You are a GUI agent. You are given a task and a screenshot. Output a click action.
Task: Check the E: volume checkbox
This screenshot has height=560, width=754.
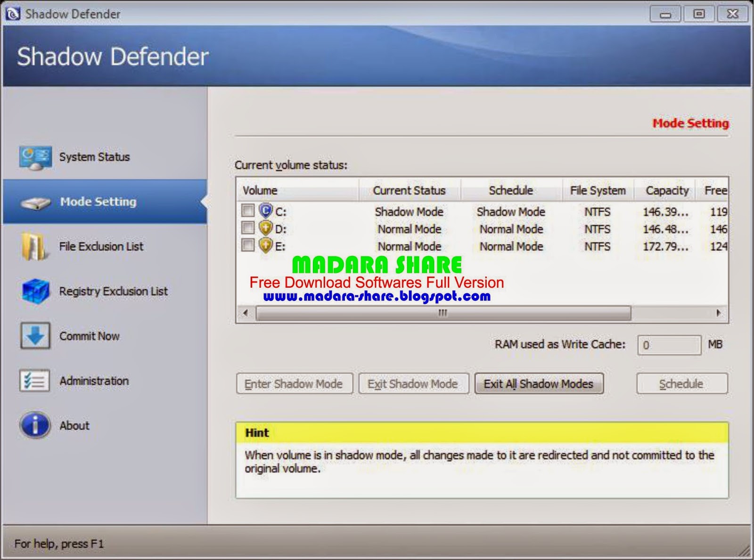pyautogui.click(x=247, y=245)
